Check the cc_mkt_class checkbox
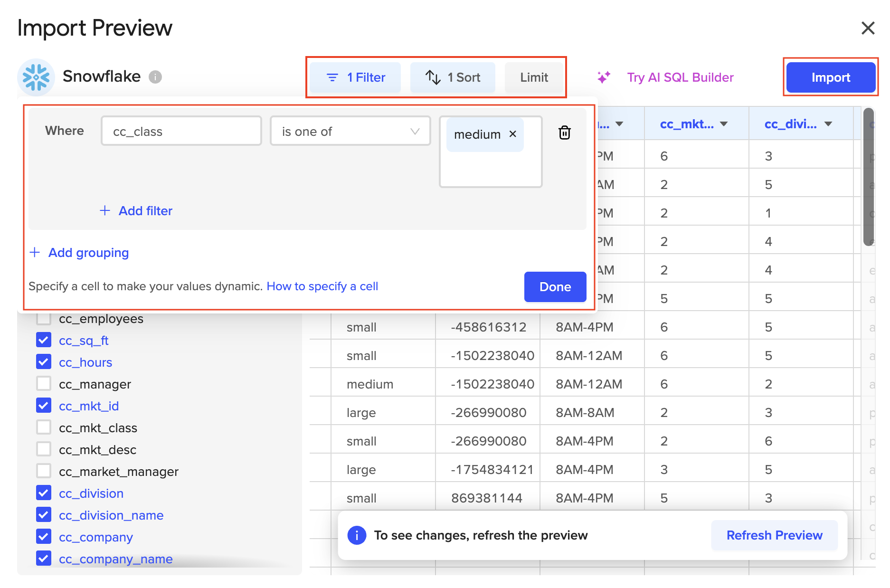This screenshot has height=588, width=890. [x=44, y=427]
